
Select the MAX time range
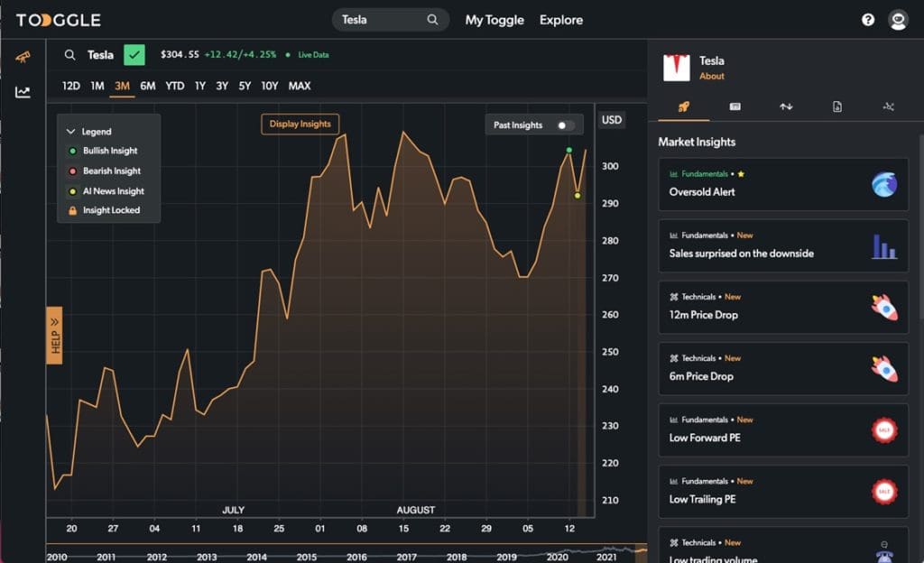pyautogui.click(x=300, y=86)
